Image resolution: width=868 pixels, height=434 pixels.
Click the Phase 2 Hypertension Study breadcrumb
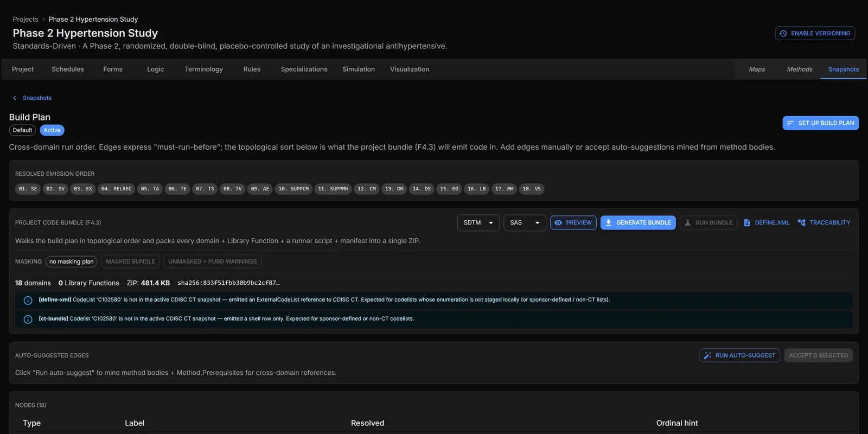pos(93,19)
